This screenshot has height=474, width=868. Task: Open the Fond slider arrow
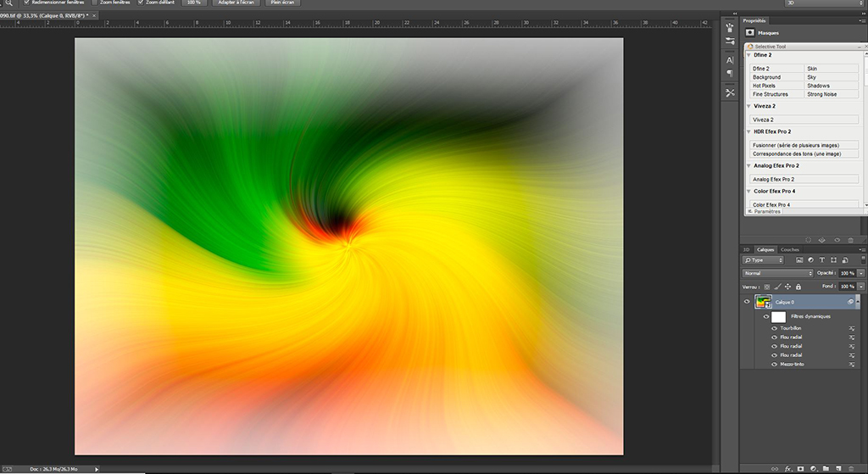pos(861,287)
